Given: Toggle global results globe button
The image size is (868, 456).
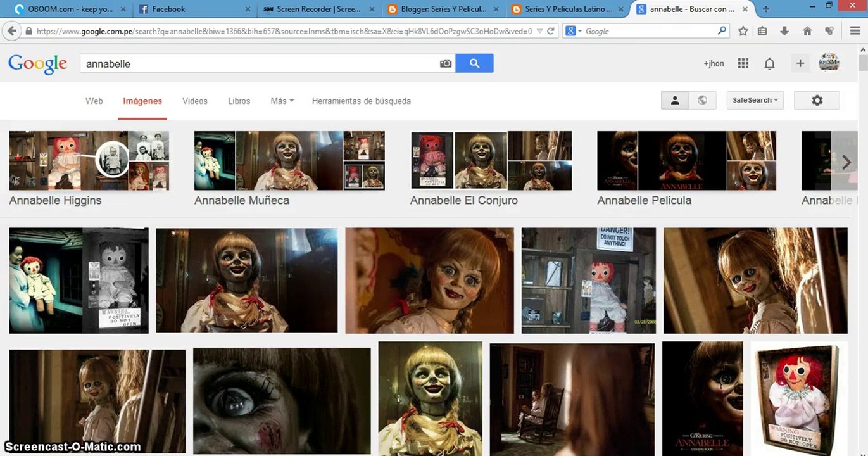Looking at the screenshot, I should click(702, 100).
